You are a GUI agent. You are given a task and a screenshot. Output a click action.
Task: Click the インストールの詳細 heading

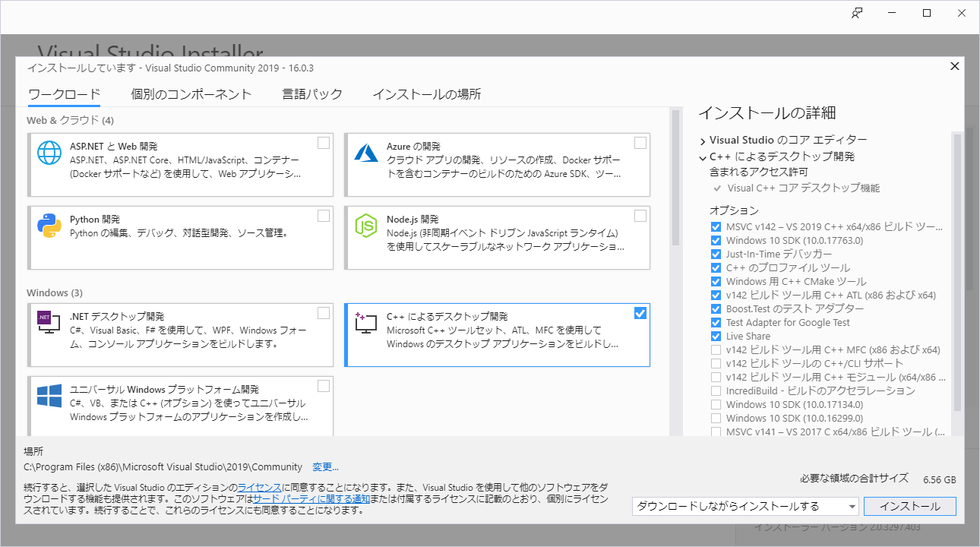[767, 113]
